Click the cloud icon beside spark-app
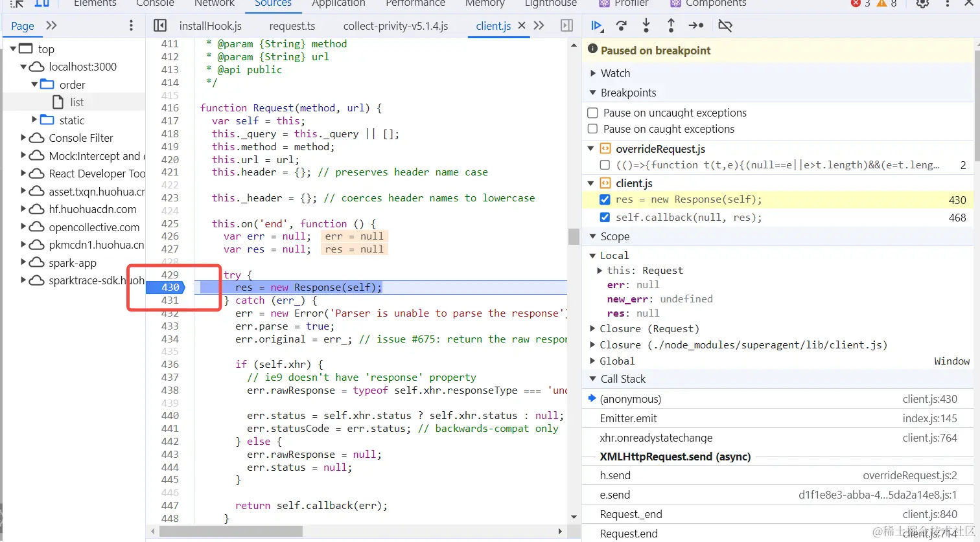 [37, 263]
